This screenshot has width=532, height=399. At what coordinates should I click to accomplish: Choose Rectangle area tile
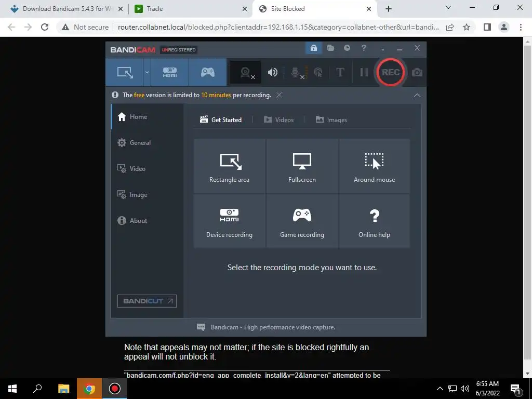point(229,166)
